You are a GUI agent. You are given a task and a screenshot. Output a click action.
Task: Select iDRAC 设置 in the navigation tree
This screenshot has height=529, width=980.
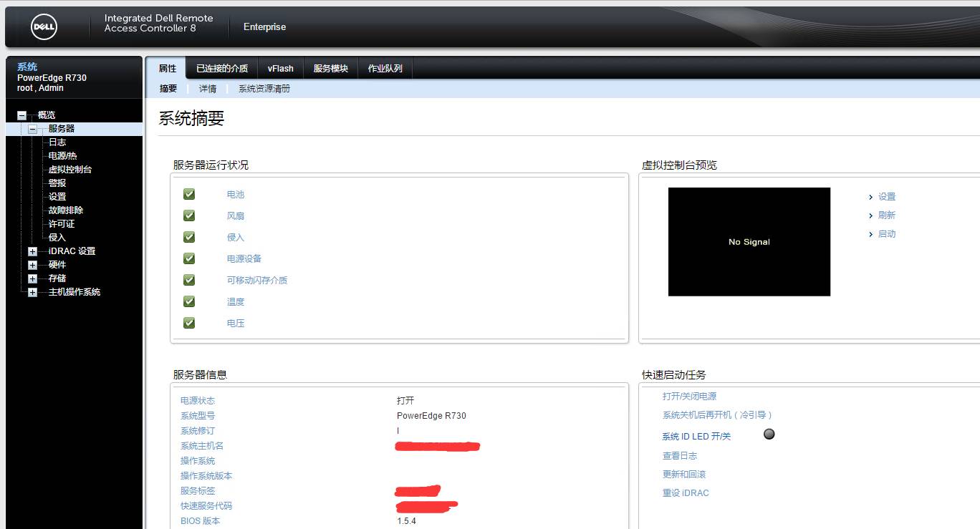pyautogui.click(x=72, y=251)
